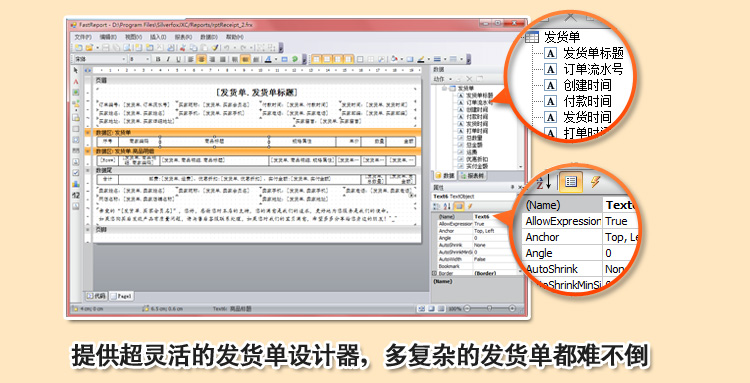
Task: Click the Open folder icon in the toolbar
Action: click(x=89, y=48)
